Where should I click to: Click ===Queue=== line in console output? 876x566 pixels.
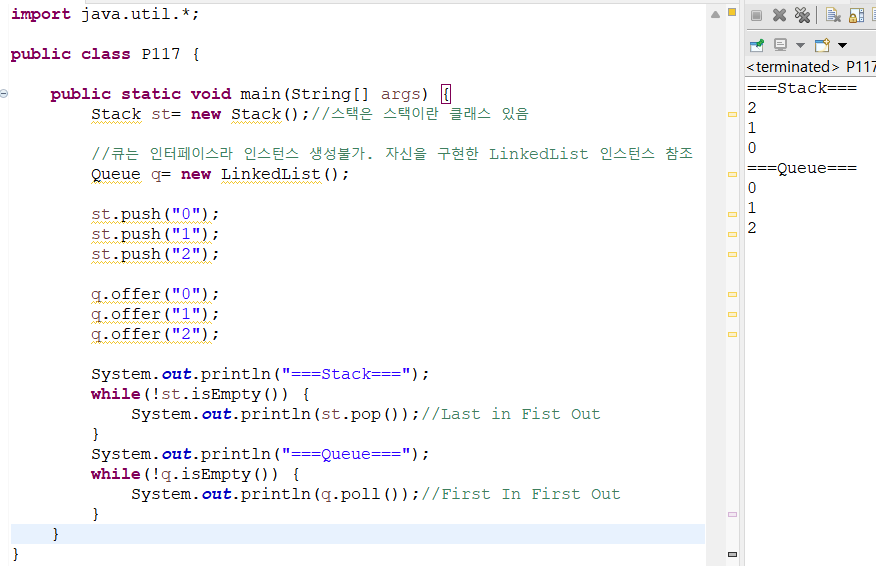(x=802, y=168)
